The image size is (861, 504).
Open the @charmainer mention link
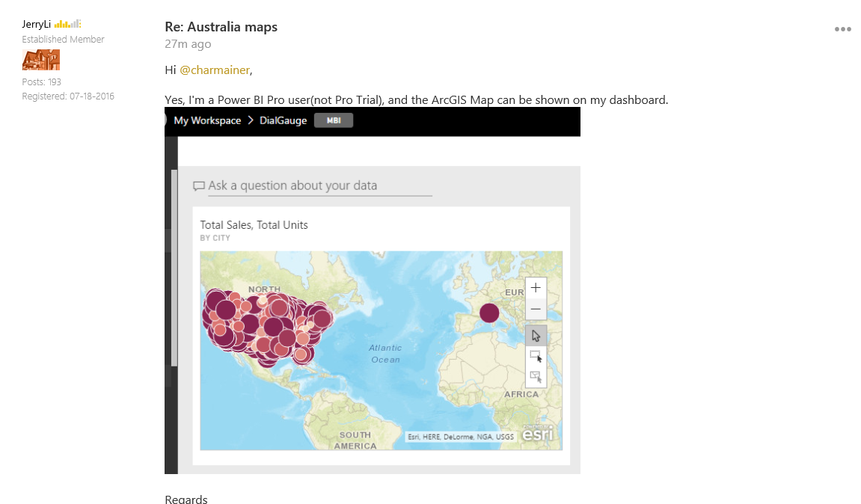tap(215, 70)
